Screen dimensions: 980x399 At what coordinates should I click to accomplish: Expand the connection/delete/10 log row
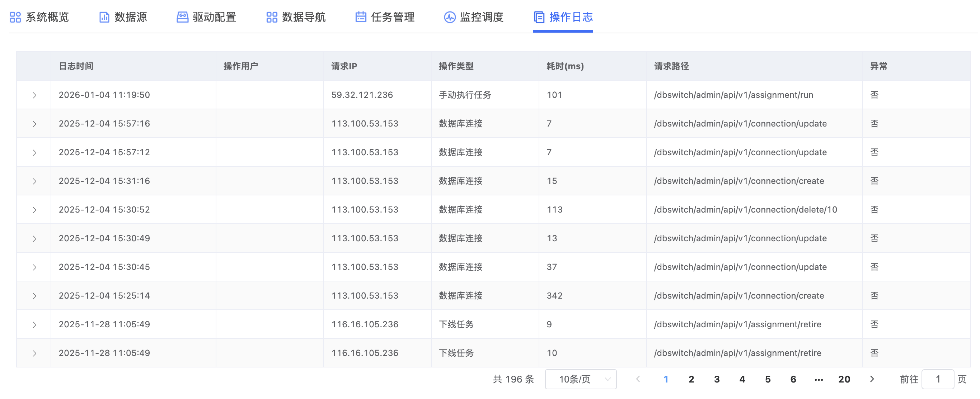[34, 210]
